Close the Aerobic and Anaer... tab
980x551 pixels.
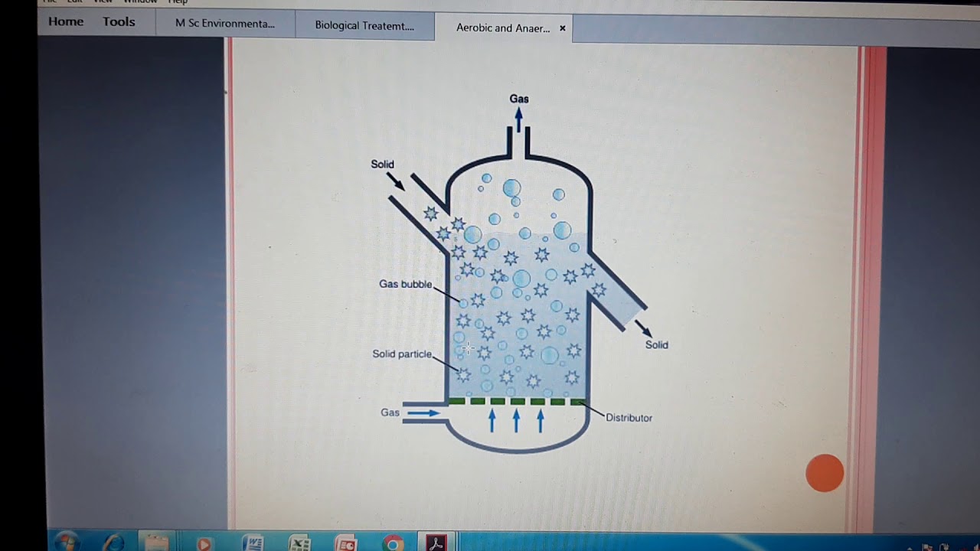pyautogui.click(x=562, y=28)
